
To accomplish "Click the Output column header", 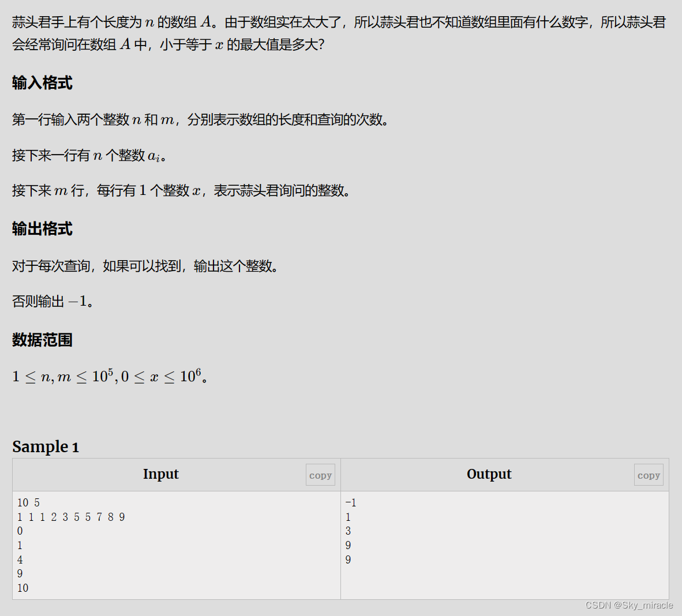I will click(x=489, y=474).
